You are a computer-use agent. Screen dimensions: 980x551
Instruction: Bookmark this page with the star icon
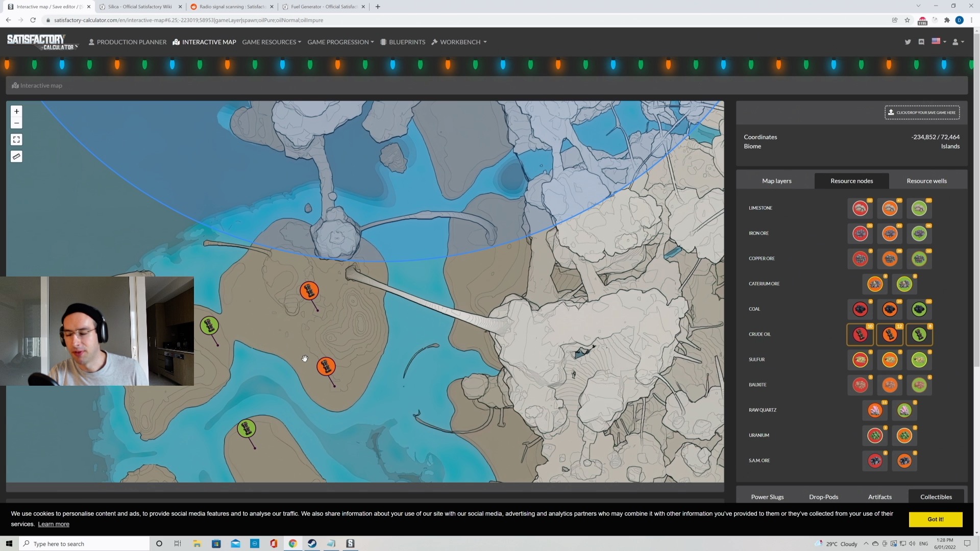click(907, 20)
